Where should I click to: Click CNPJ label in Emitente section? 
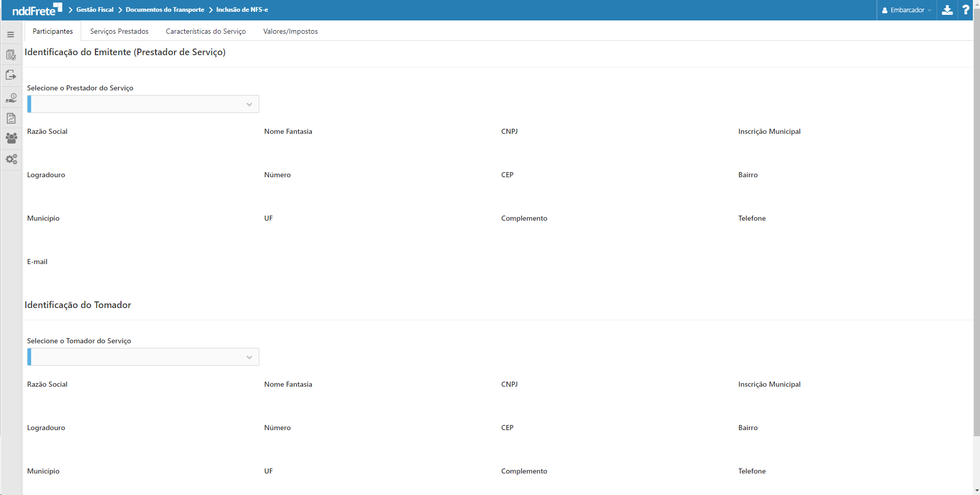509,131
